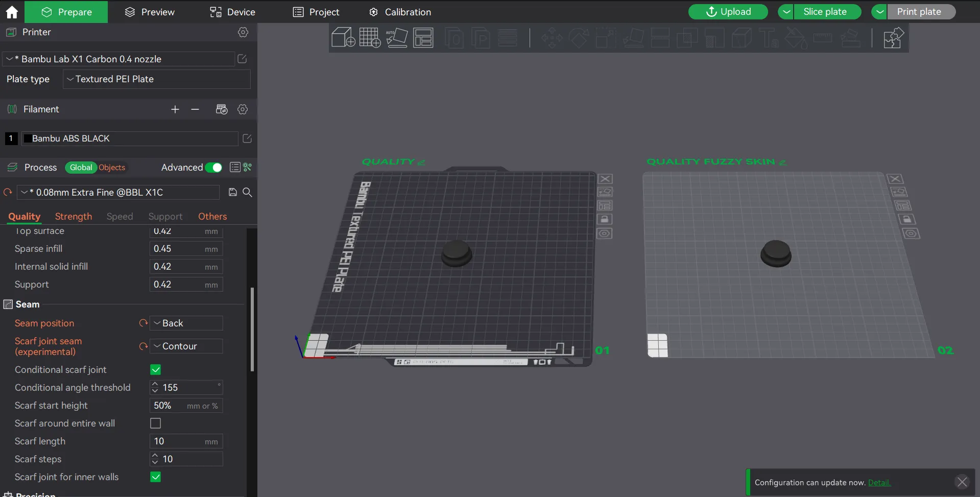
Task: Add a filament with the plus icon
Action: pyautogui.click(x=175, y=109)
